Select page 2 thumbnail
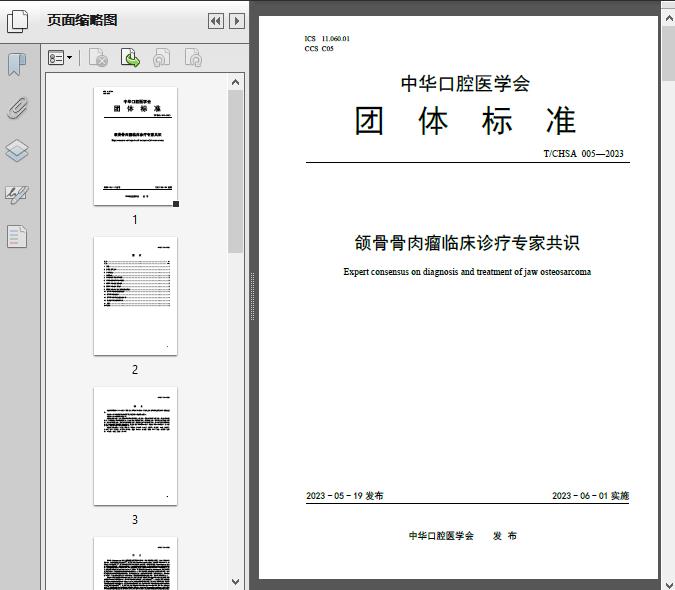This screenshot has height=590, width=675. coord(135,296)
